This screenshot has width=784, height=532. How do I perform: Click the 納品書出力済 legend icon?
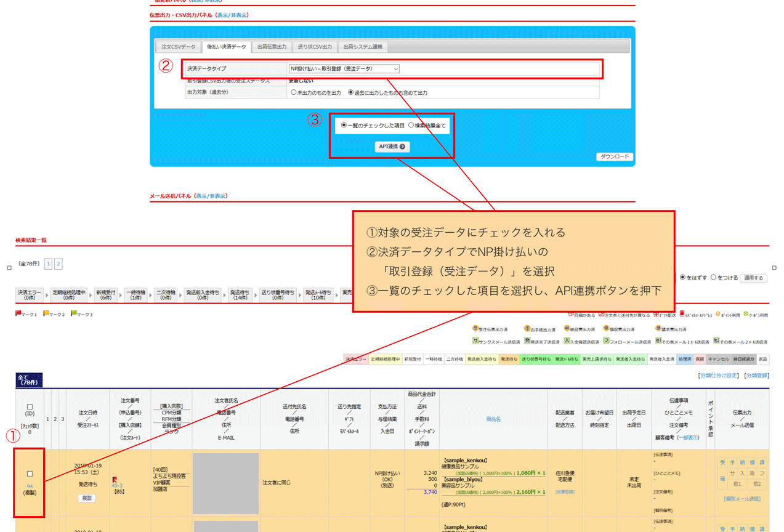point(567,329)
